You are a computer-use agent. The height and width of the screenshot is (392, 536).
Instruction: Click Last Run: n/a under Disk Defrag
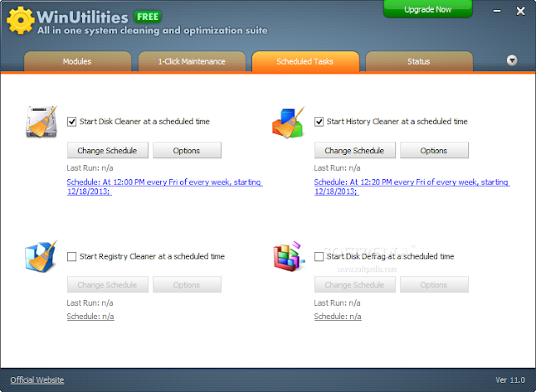point(337,303)
